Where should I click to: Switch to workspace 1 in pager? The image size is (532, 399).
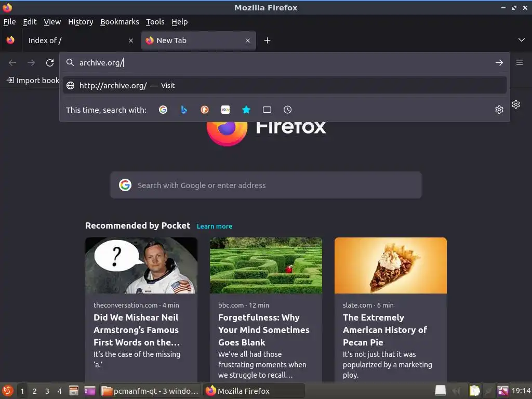22,391
